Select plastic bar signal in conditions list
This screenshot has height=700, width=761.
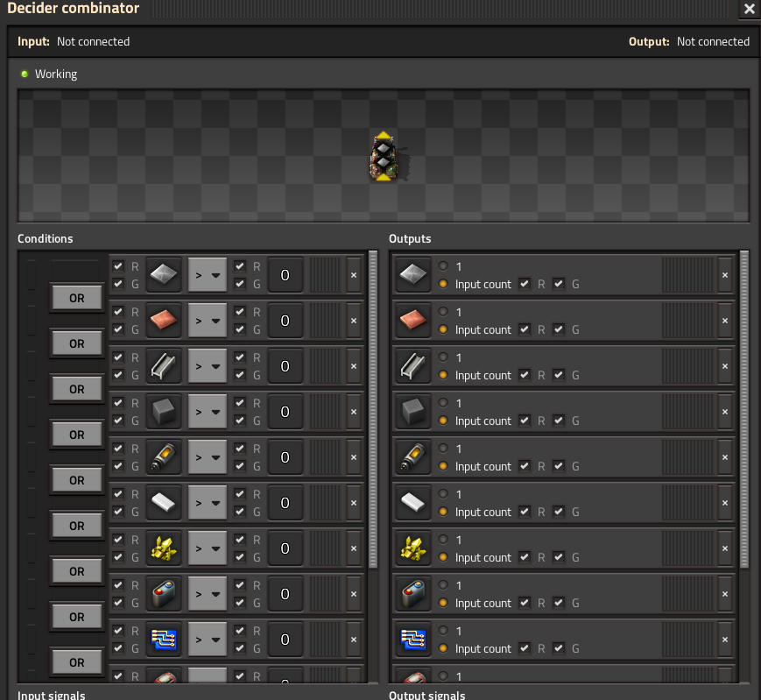[164, 503]
